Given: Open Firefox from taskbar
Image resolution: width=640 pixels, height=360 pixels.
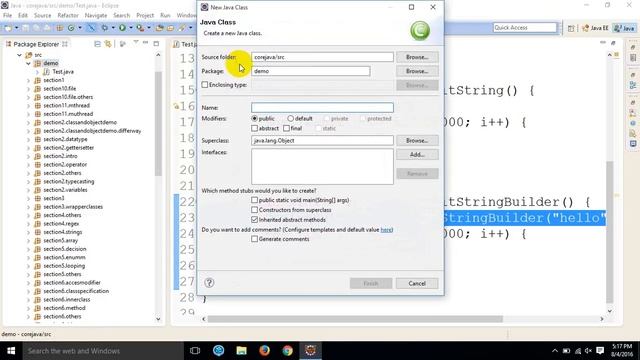Looking at the screenshot, I should (x=264, y=351).
